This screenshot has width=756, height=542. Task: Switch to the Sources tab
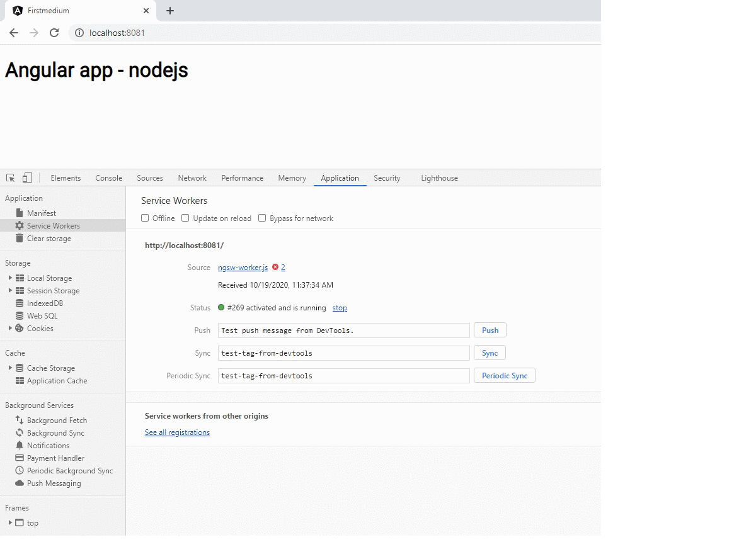[x=150, y=178]
